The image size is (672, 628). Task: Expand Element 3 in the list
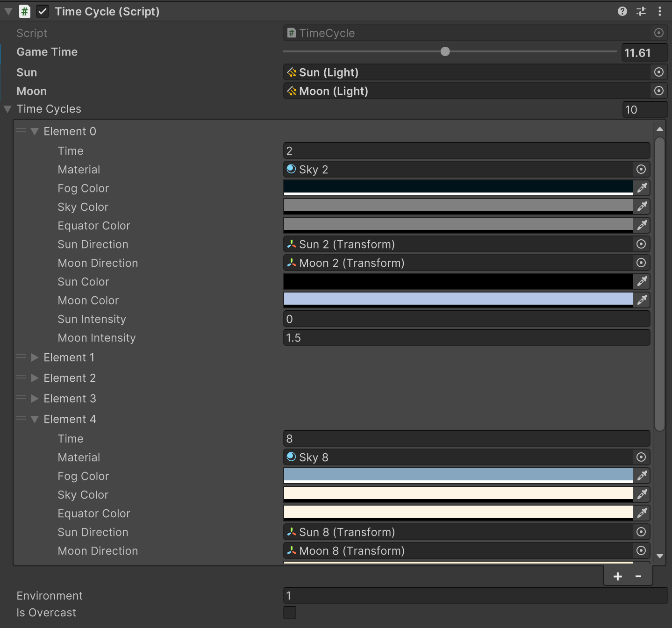35,399
